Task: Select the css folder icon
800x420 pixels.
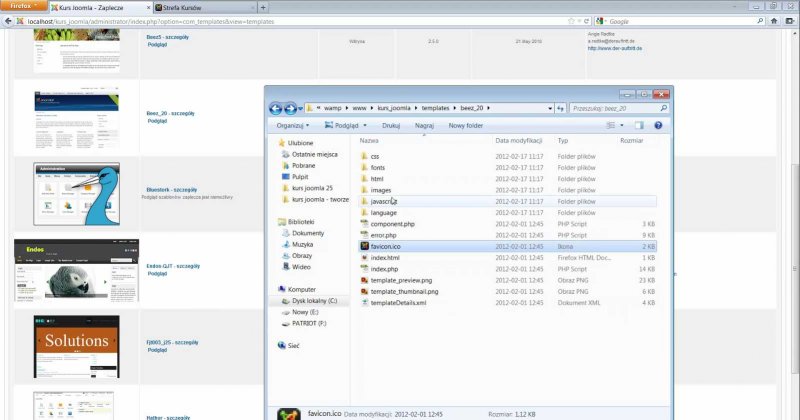Action: coord(364,157)
